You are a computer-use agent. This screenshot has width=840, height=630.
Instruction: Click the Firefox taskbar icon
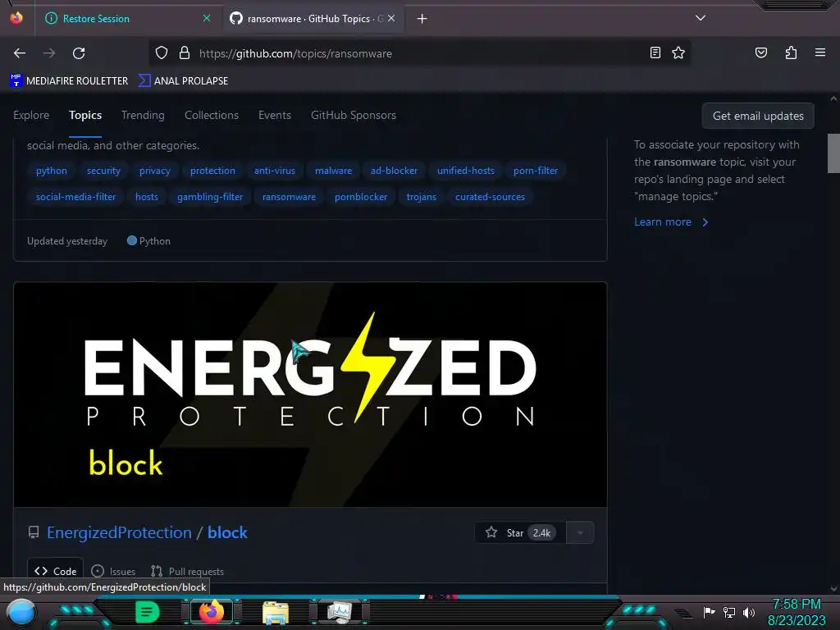211,612
